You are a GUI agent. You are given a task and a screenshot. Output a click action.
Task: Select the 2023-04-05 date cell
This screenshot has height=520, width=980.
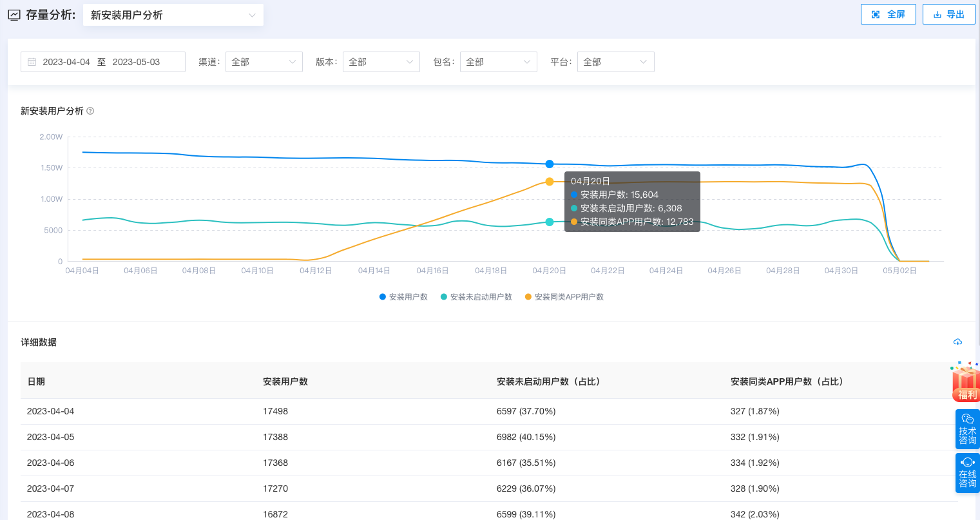tap(50, 437)
